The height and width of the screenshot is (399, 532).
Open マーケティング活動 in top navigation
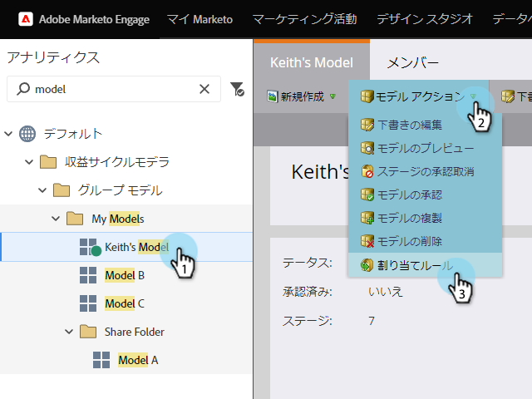tap(305, 19)
